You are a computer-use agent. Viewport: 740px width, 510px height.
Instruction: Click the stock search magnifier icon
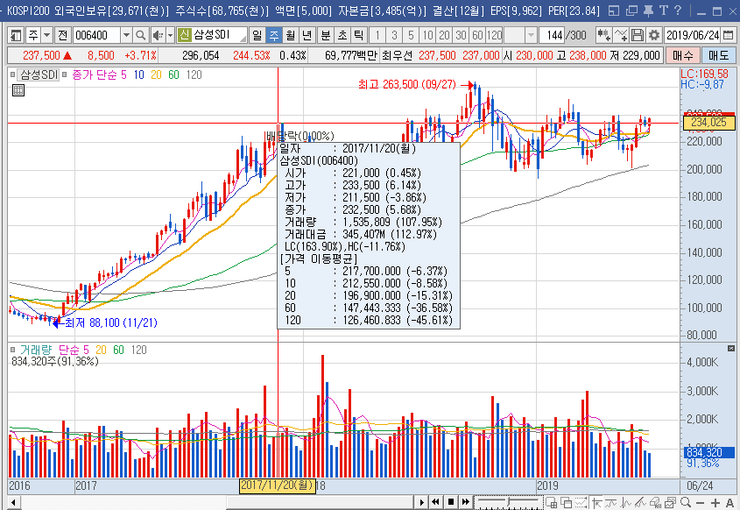pyautogui.click(x=141, y=35)
